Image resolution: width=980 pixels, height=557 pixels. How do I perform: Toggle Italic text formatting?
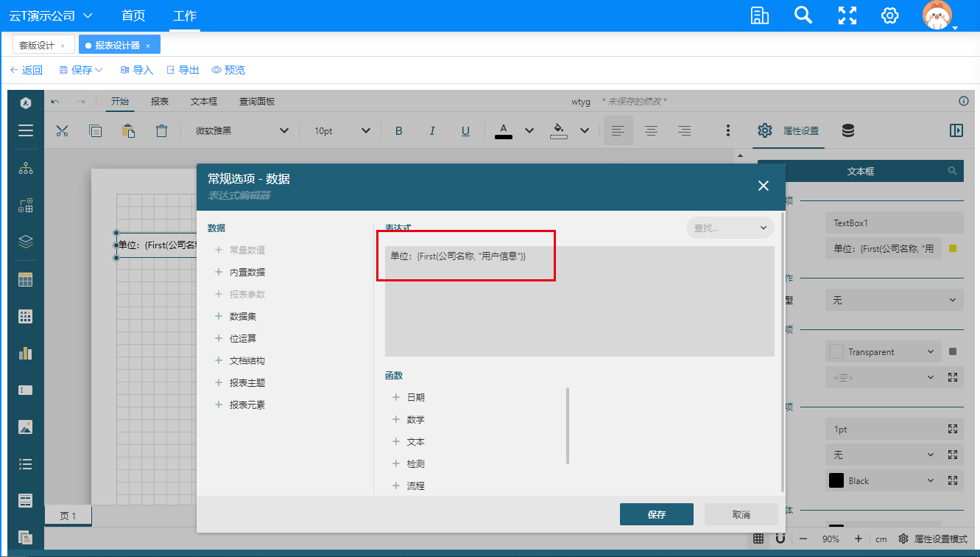pos(432,130)
